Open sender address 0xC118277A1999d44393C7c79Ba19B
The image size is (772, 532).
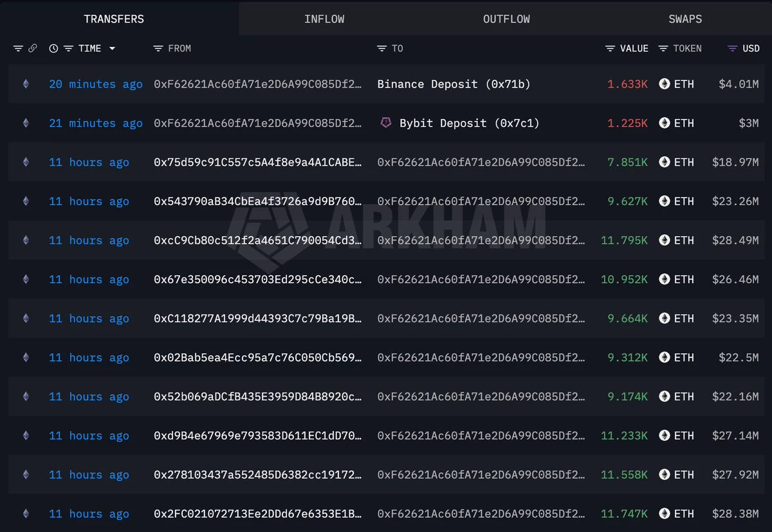(x=257, y=318)
